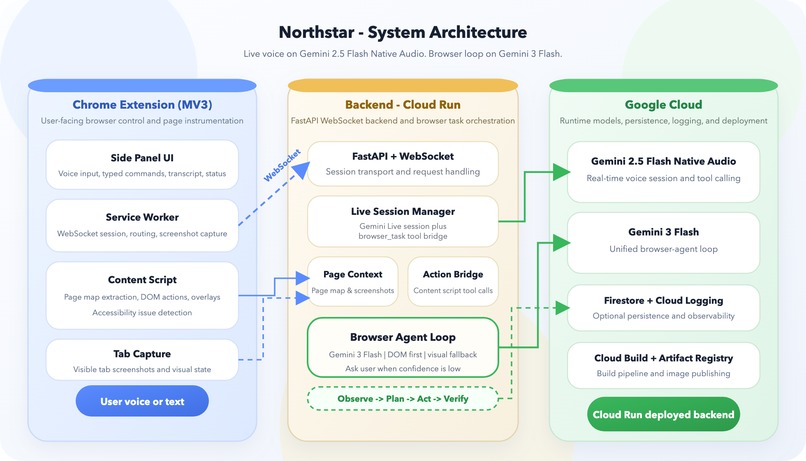Screen dimensions: 806x461
Task: Select the 'Observe -> Plan -> Act -> Verify' dashed pill
Action: point(402,399)
